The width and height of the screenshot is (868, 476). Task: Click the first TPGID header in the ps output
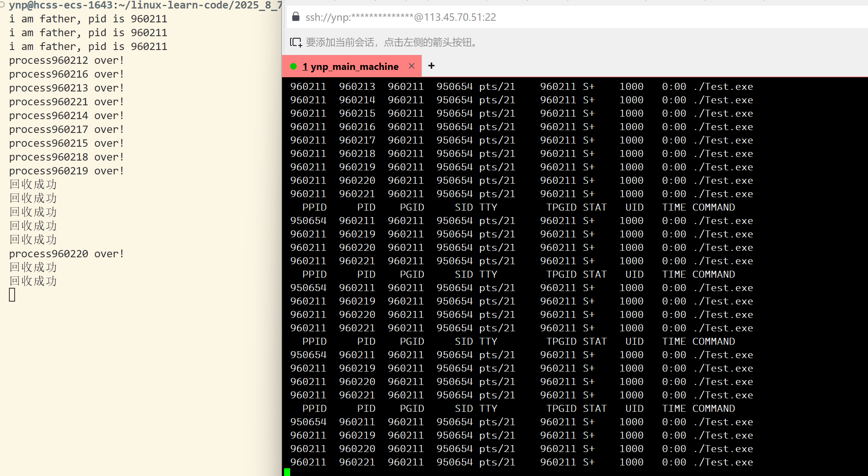click(x=561, y=207)
